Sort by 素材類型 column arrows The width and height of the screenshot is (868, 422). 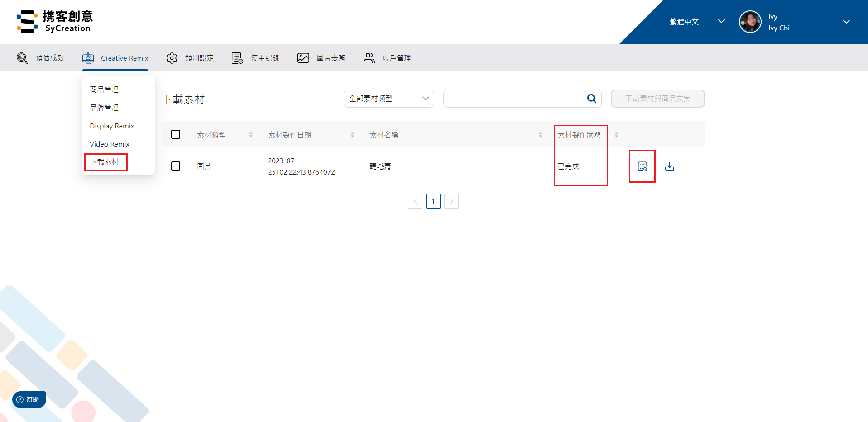[251, 135]
